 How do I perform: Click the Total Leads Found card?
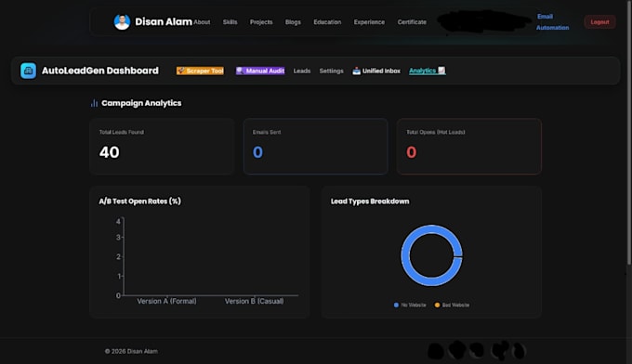tap(162, 146)
